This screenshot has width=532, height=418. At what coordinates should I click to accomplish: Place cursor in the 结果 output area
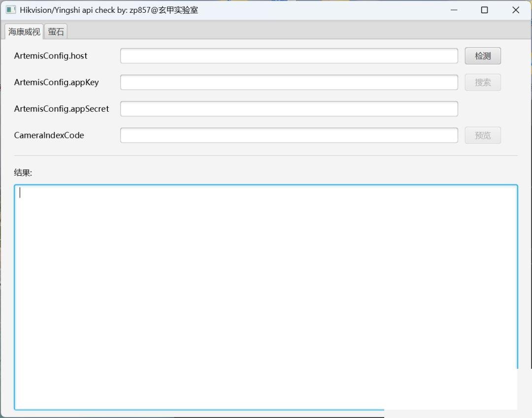click(x=266, y=297)
